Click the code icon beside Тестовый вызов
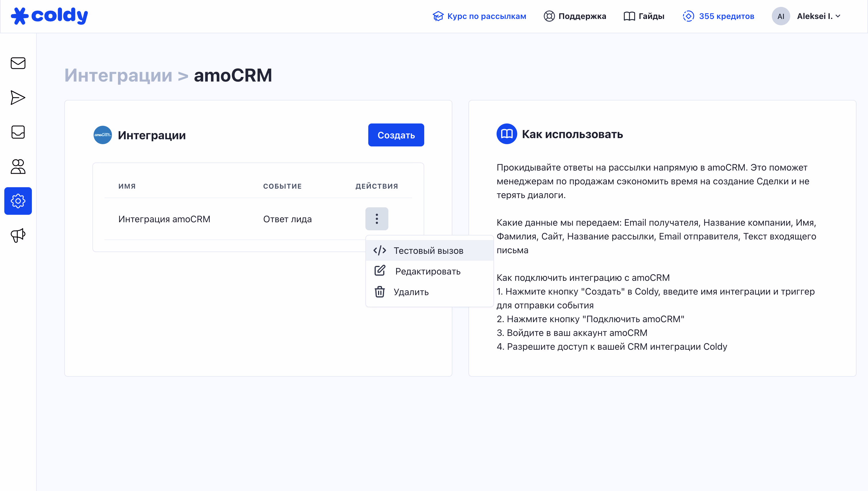 [380, 250]
